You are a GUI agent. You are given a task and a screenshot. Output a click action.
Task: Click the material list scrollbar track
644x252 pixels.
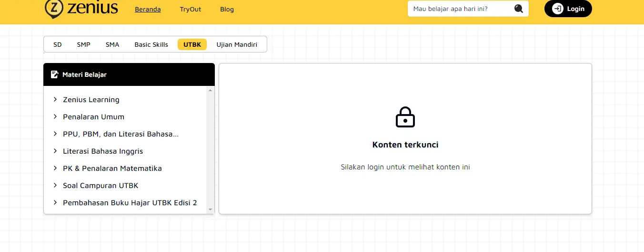(x=210, y=150)
